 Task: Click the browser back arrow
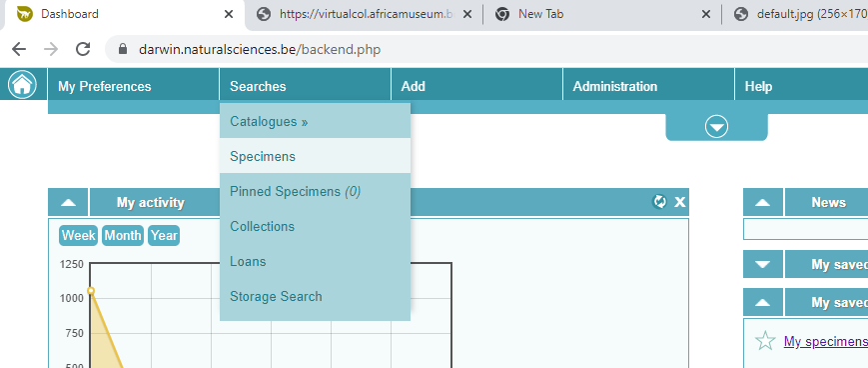click(19, 49)
